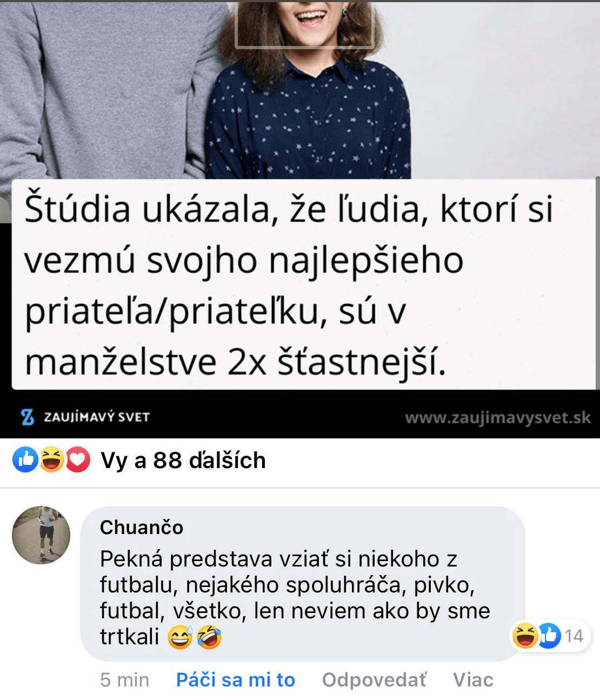Open the comment's 14 reactions count
Viewport: 600px width, 700px height.
click(574, 636)
